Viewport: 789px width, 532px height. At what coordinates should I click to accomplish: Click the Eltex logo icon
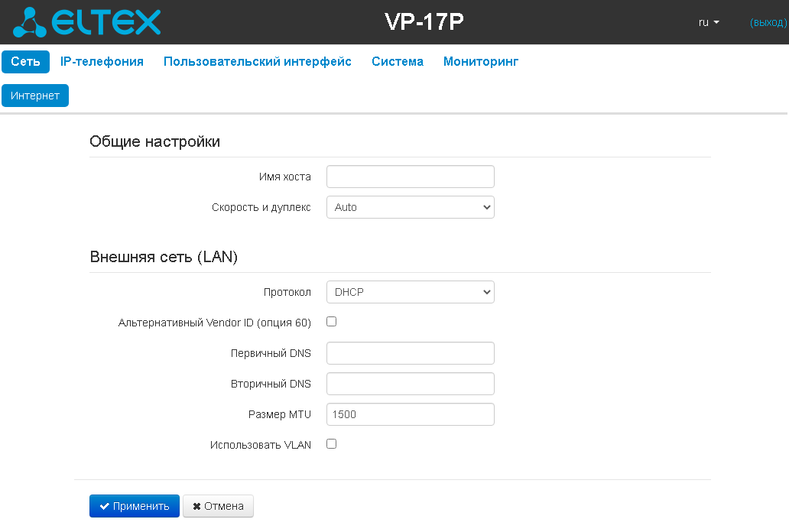pos(29,22)
